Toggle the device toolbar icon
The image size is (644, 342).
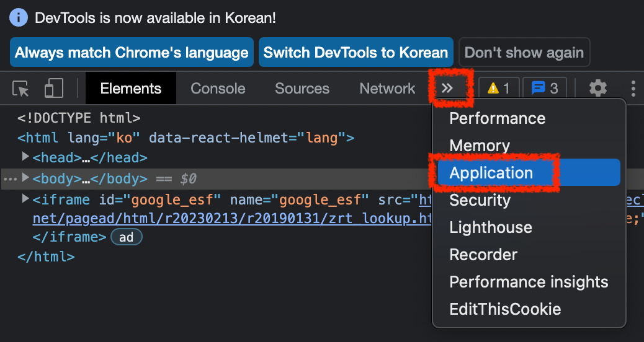click(54, 88)
